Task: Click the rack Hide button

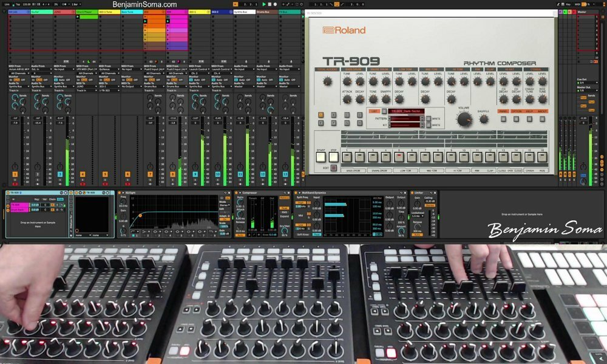Action: point(60,199)
